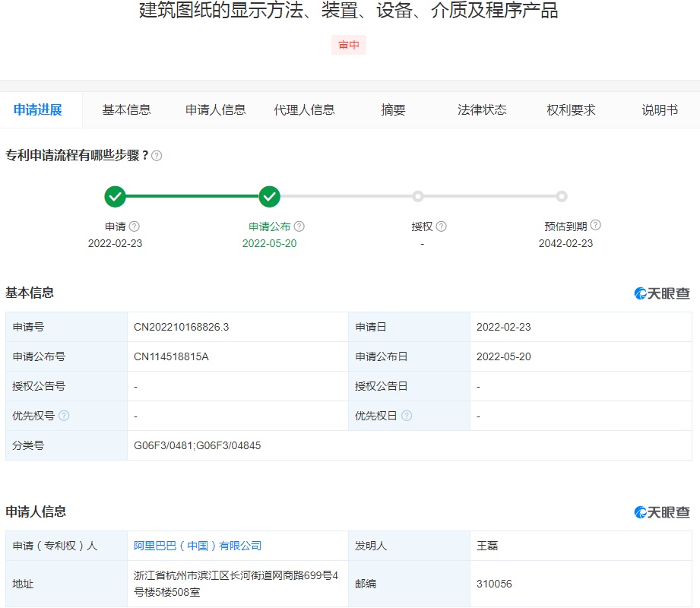Click the help icon next to 优先权号
The height and width of the screenshot is (608, 700).
64,416
